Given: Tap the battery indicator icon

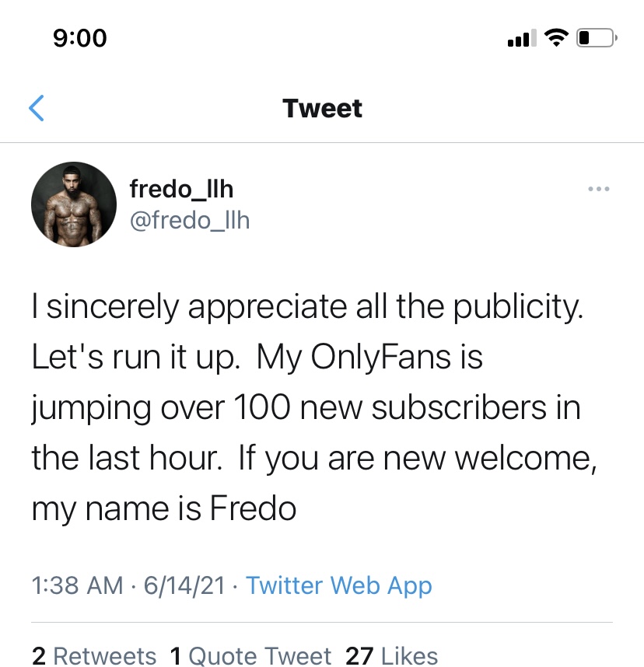Looking at the screenshot, I should 597,37.
